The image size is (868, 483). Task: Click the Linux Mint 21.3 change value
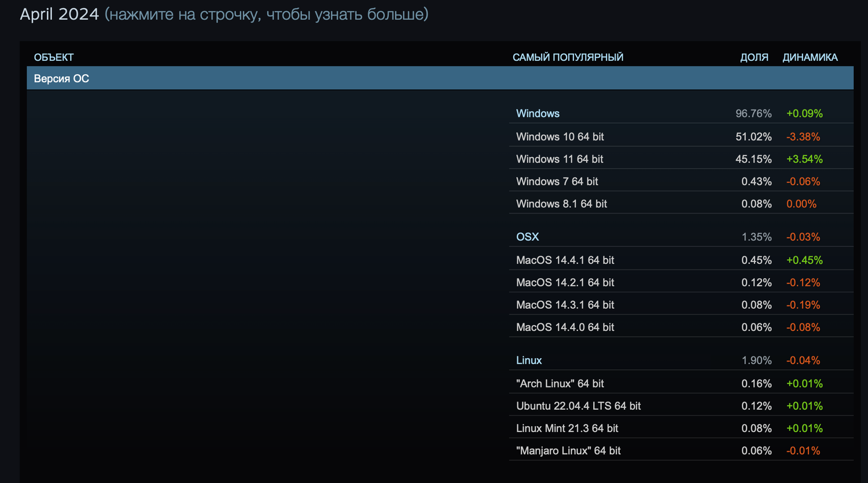(804, 429)
